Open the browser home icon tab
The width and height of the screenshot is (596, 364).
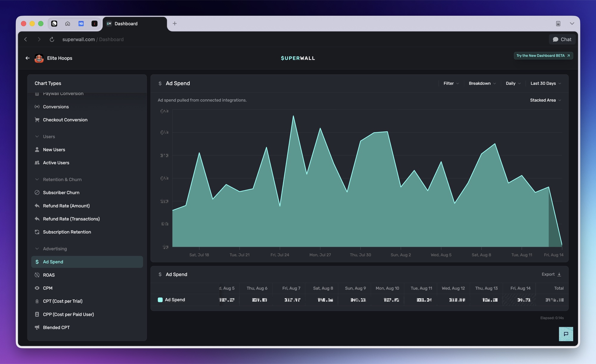[x=68, y=24]
